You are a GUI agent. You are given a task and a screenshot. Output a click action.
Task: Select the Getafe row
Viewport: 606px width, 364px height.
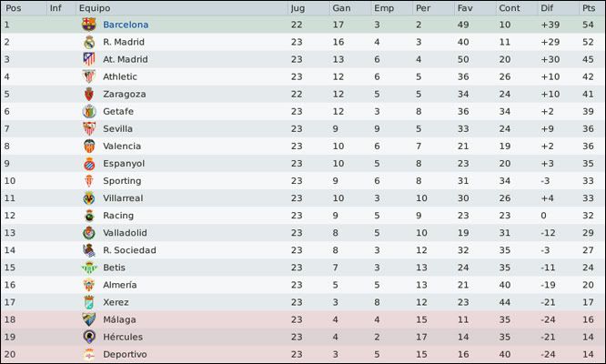coord(303,111)
